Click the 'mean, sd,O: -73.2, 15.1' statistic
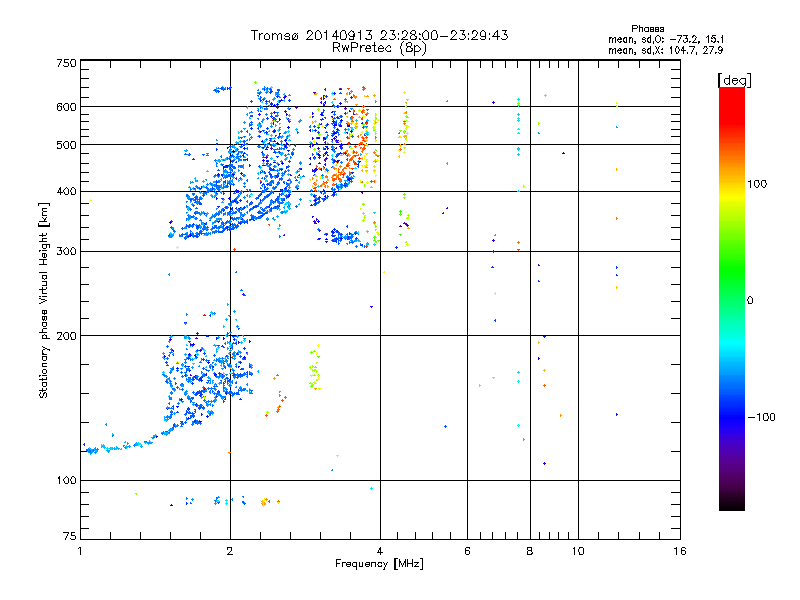Viewport: 800px width, 600px height. (x=666, y=39)
